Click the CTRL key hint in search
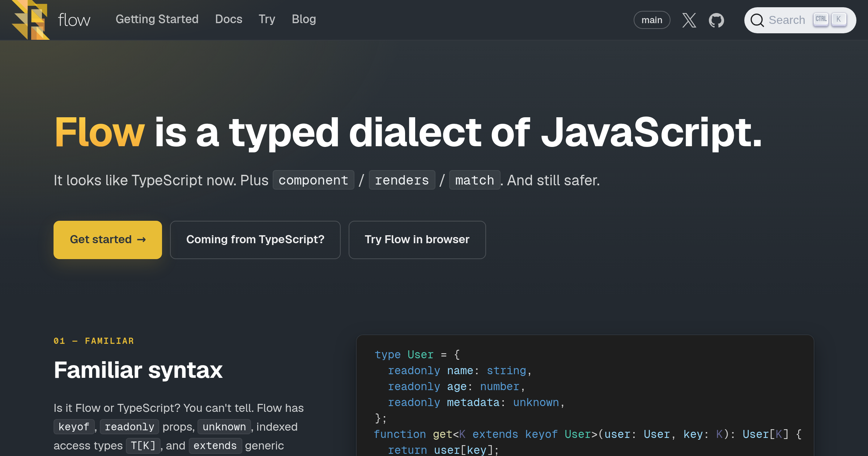Image resolution: width=868 pixels, height=456 pixels. tap(821, 19)
